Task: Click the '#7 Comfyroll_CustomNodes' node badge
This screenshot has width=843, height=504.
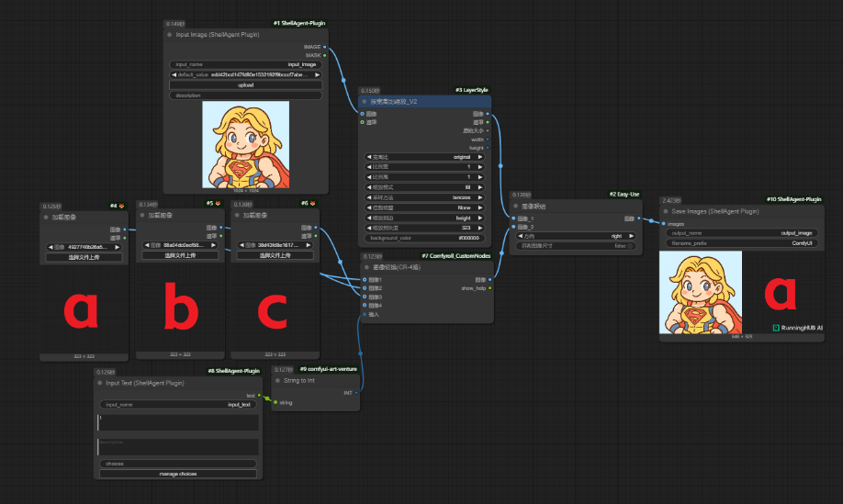Action: coord(455,256)
